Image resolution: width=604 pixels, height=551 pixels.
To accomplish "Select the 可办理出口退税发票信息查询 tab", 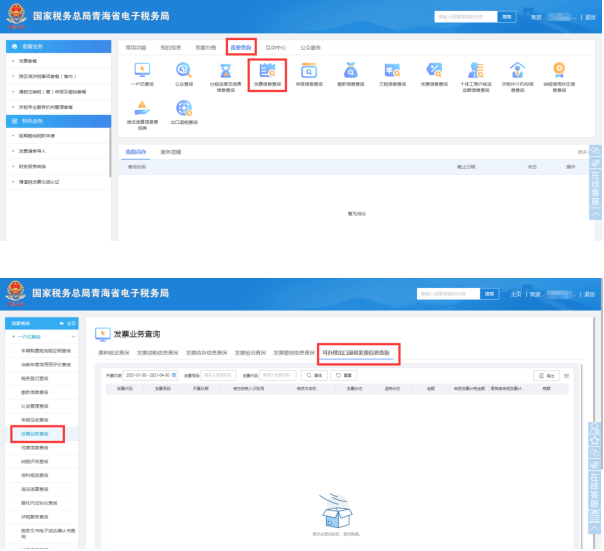I will (358, 353).
